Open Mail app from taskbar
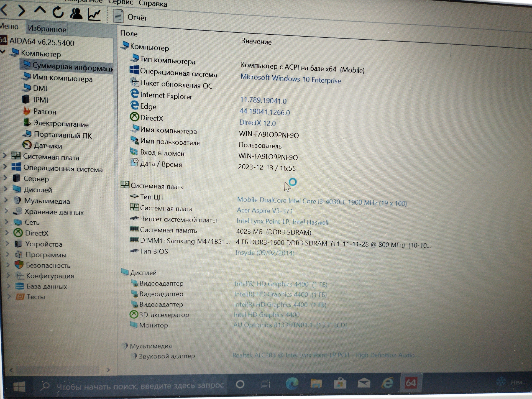 (x=364, y=383)
